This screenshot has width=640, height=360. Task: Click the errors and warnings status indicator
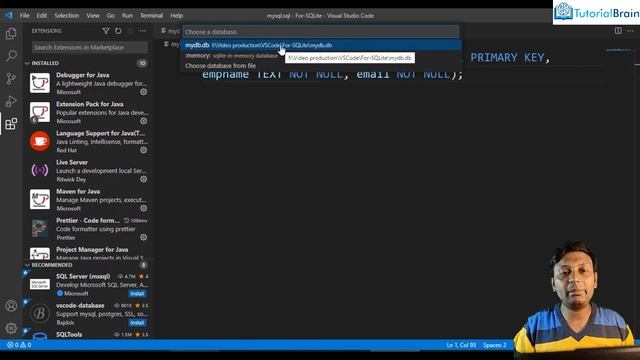(19, 345)
